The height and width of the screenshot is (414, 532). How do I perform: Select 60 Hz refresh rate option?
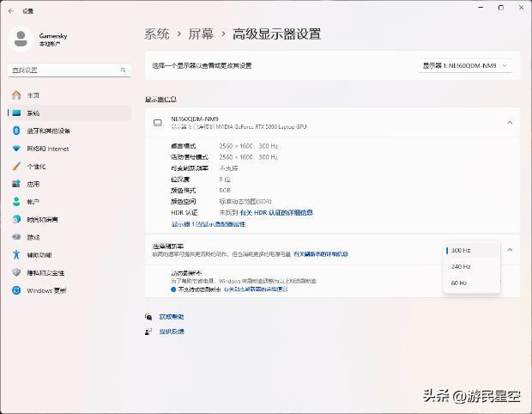(472, 283)
